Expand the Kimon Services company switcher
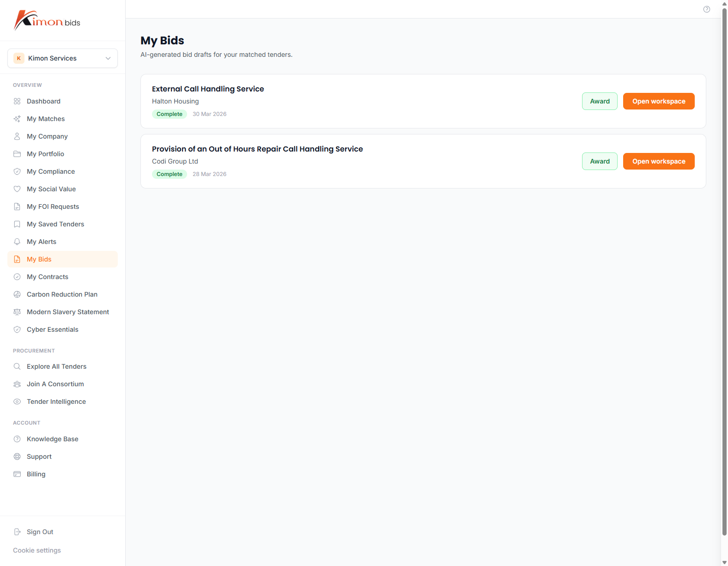Screen dimensions: 728x566 pyautogui.click(x=63, y=58)
